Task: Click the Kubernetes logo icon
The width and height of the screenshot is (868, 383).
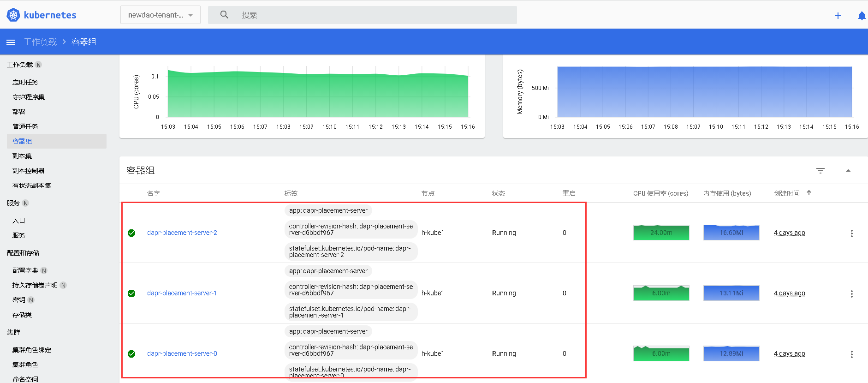Action: pyautogui.click(x=13, y=15)
